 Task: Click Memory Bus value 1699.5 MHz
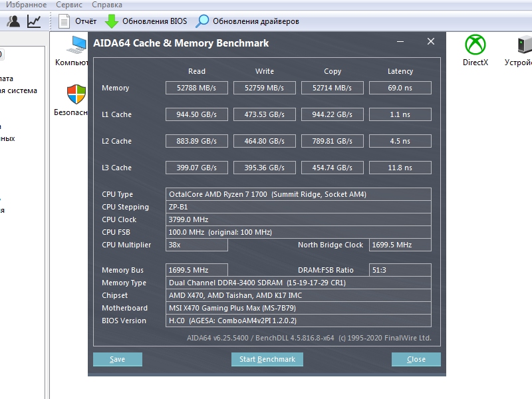pyautogui.click(x=197, y=270)
